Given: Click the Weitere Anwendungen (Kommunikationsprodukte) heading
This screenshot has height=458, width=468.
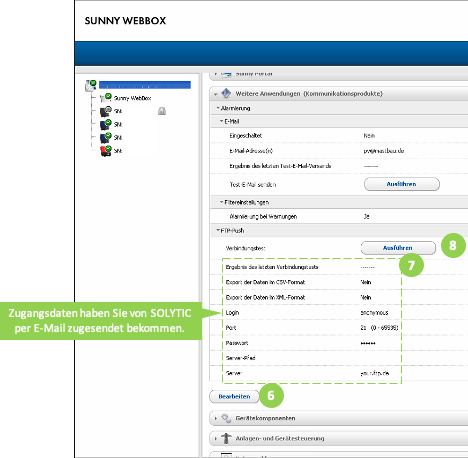Looking at the screenshot, I should click(309, 94).
